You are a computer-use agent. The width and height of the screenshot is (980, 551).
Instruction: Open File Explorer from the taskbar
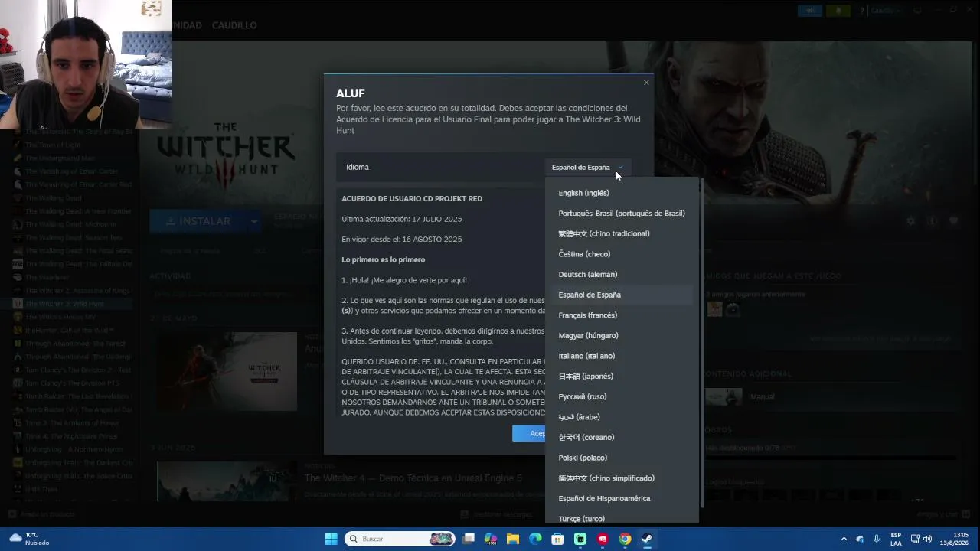tap(513, 539)
